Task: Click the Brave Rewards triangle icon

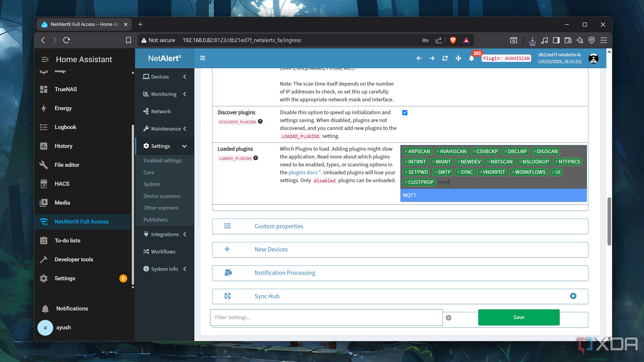Action: point(466,40)
